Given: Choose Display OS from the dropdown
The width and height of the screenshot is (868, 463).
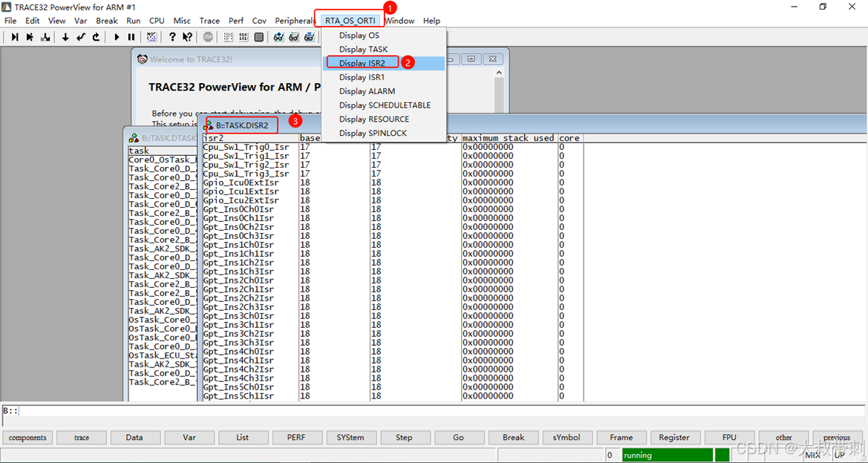Looking at the screenshot, I should click(x=384, y=36).
